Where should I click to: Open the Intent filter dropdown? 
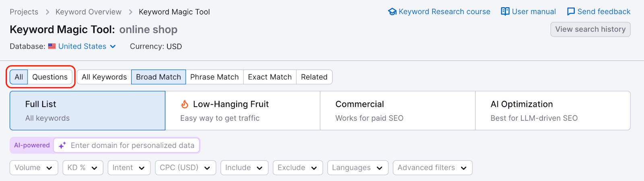pyautogui.click(x=129, y=168)
